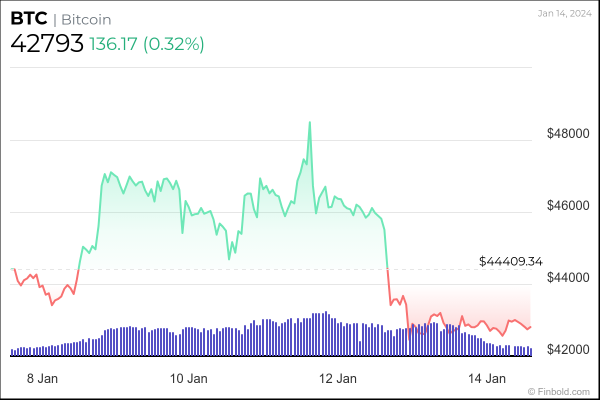Click the current price 42793
Image resolution: width=600 pixels, height=400 pixels.
point(46,44)
